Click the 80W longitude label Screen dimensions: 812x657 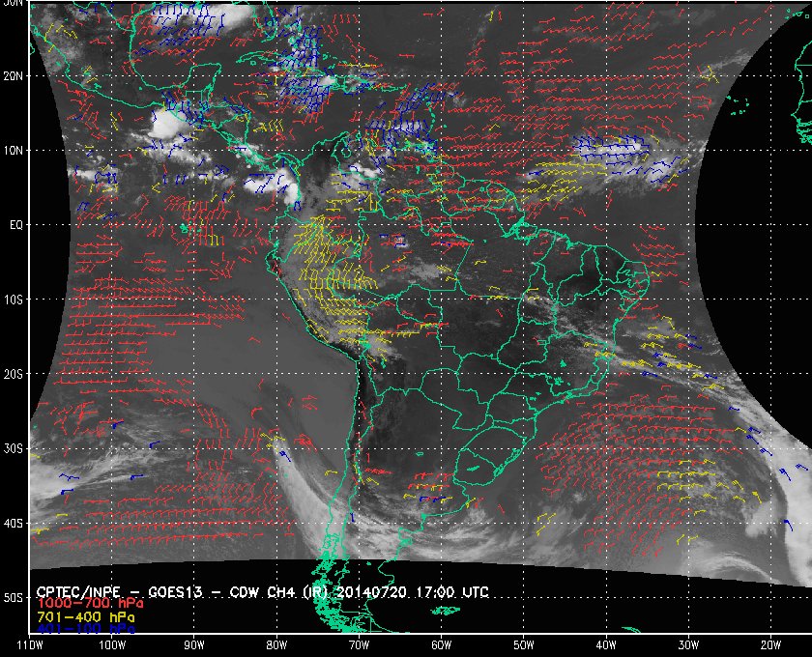click(276, 644)
